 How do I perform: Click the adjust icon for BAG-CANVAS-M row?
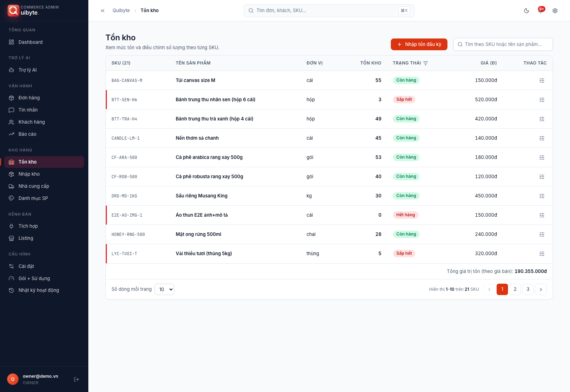click(542, 81)
